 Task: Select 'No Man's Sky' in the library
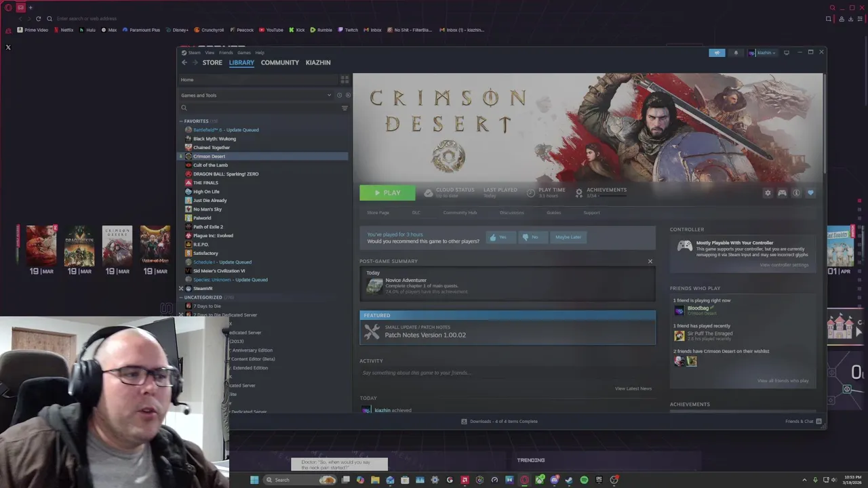(x=207, y=209)
